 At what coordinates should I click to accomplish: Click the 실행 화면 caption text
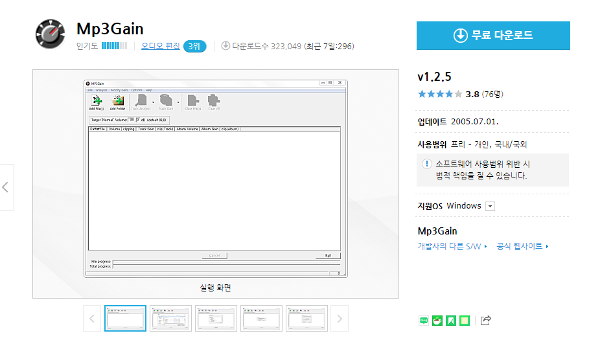tap(215, 288)
